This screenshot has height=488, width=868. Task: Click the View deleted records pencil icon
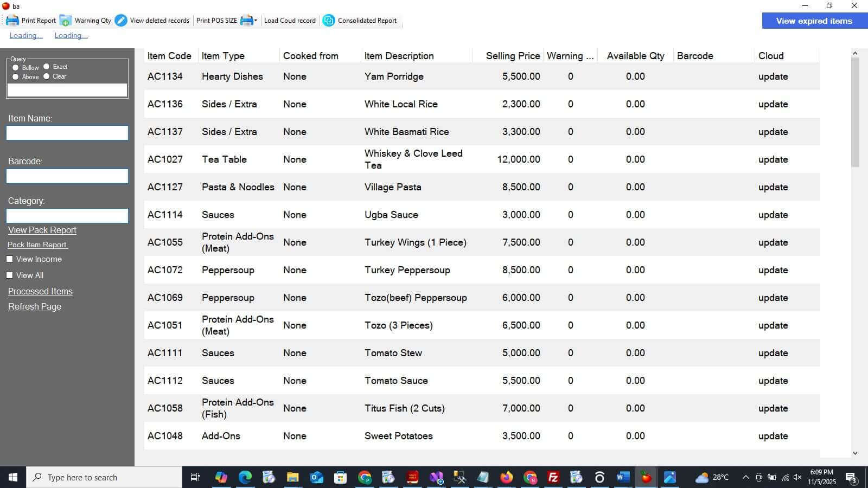[x=121, y=21]
